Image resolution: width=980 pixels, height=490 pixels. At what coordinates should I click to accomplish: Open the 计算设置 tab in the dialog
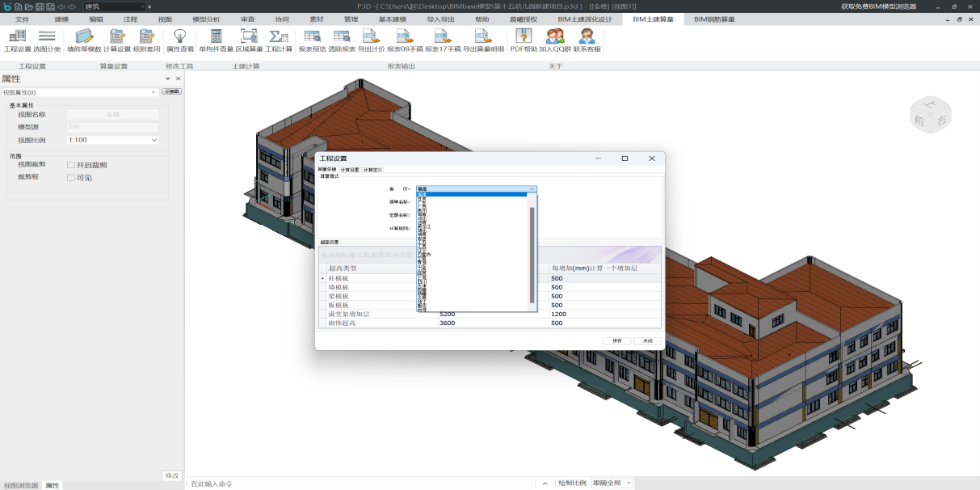pos(350,170)
